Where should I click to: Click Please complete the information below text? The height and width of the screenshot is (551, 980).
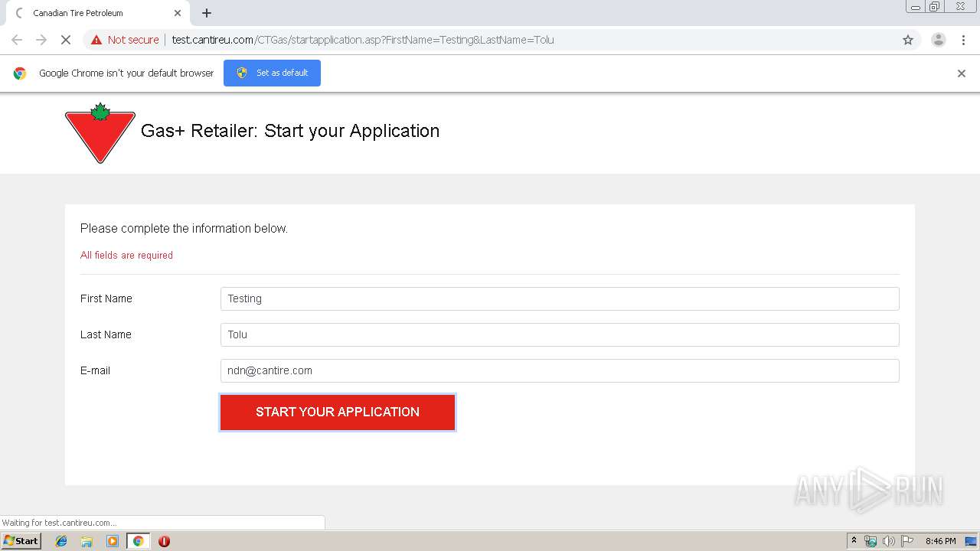[184, 229]
